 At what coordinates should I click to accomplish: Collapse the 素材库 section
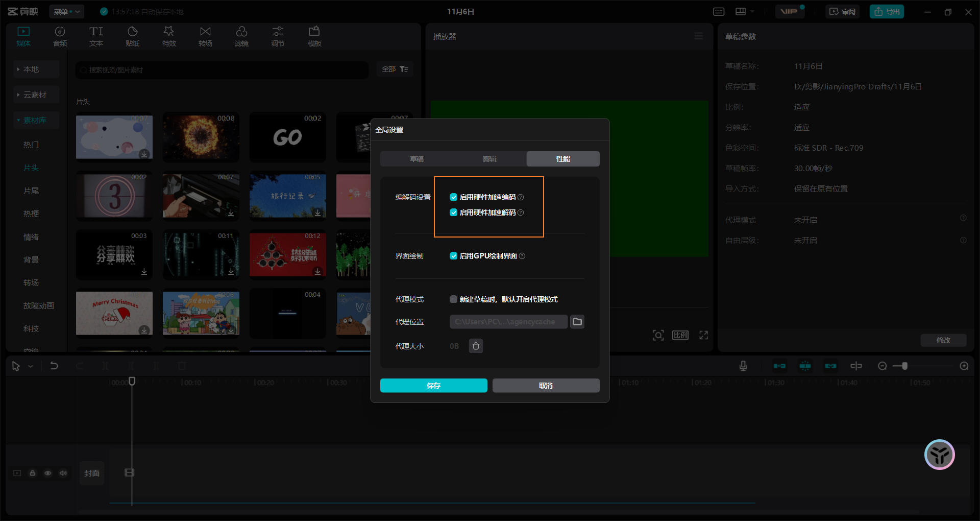[x=36, y=120]
